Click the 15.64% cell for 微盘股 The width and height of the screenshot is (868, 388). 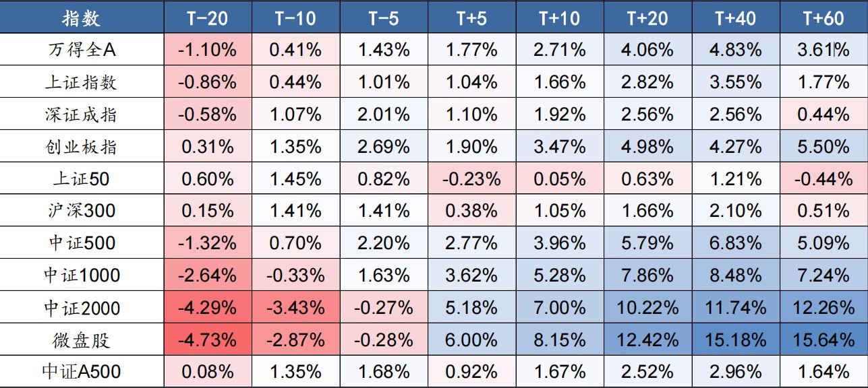coord(823,340)
